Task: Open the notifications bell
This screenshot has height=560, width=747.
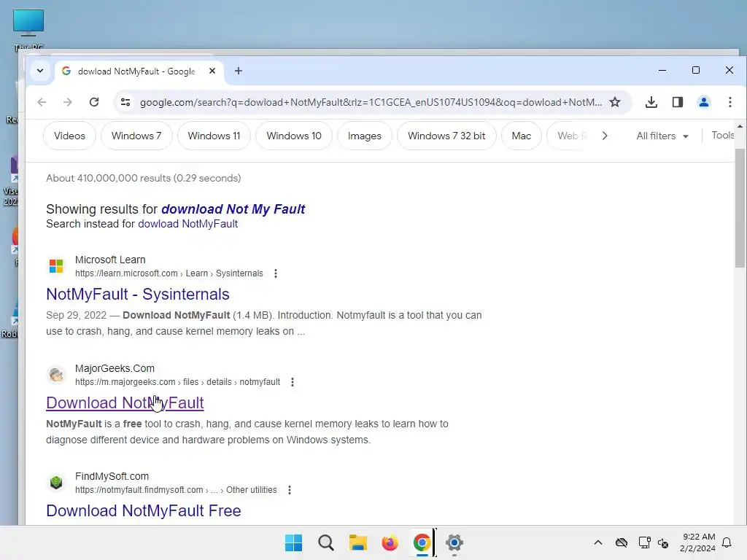Action: click(727, 542)
